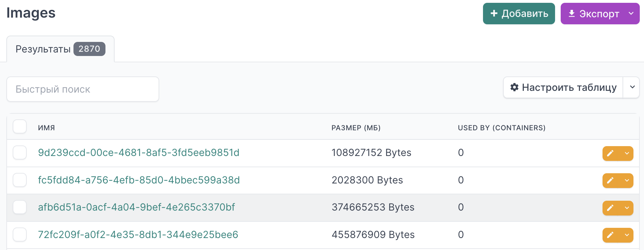644x250 pixels.
Task: Open dropdown arrow beside Настроить таблицу
Action: point(632,87)
